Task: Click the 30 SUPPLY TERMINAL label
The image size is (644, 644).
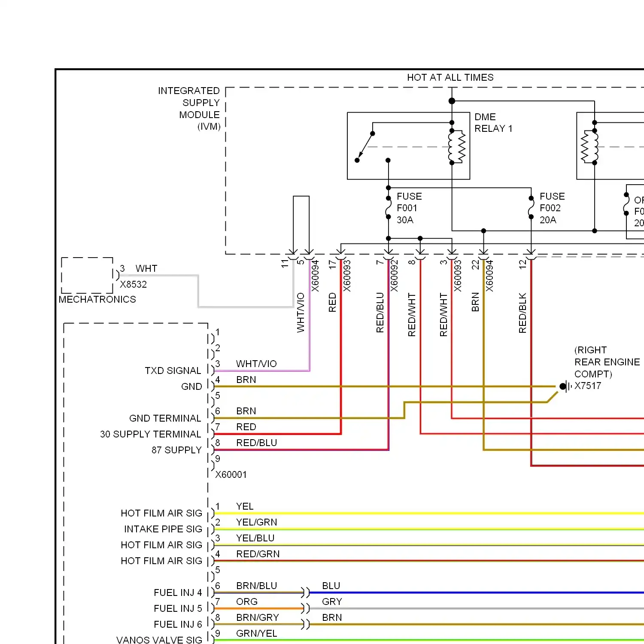Action: point(151,434)
